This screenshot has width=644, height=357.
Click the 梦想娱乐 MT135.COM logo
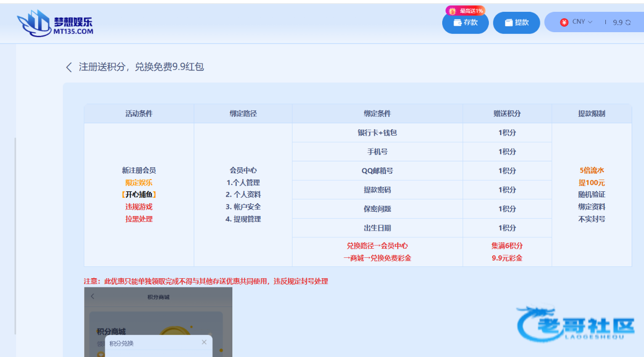[x=55, y=24]
